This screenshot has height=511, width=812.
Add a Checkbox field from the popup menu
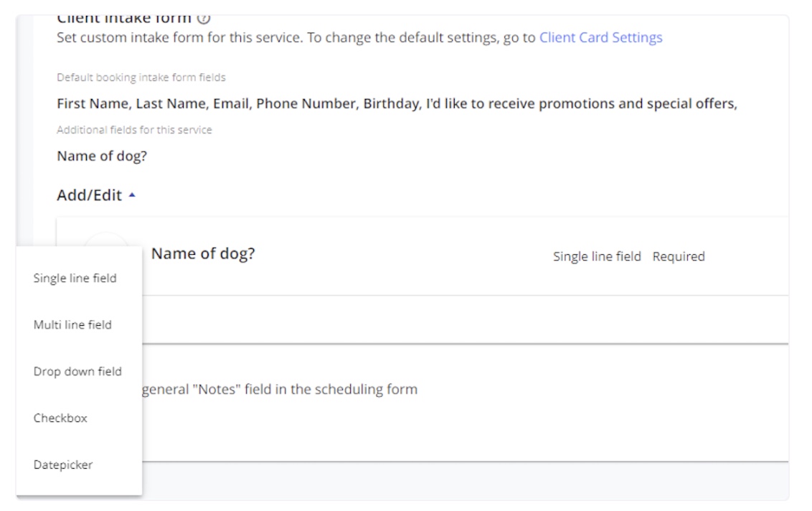60,418
